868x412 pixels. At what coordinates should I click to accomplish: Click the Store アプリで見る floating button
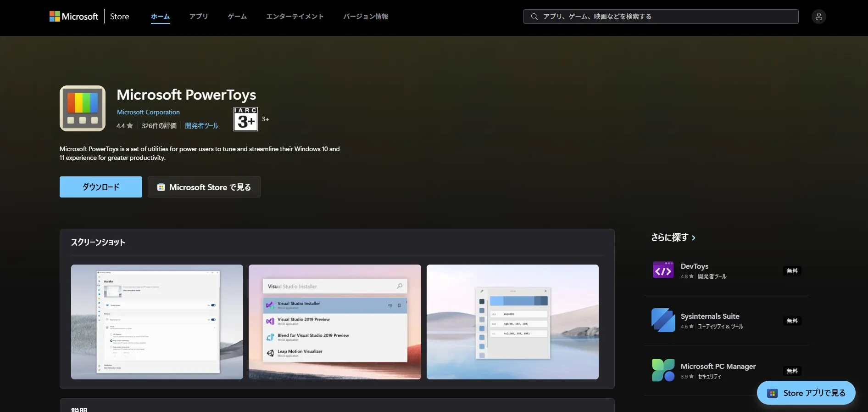click(806, 393)
